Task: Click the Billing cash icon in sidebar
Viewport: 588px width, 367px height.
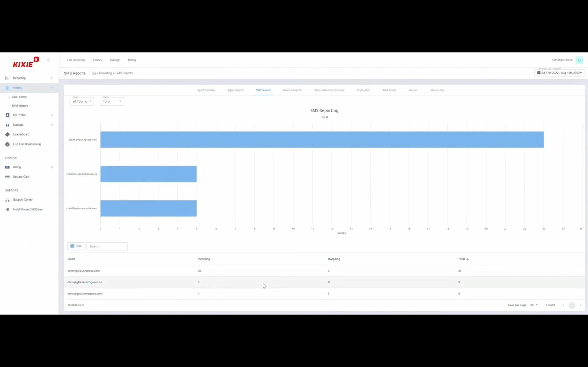Action: pyautogui.click(x=7, y=167)
